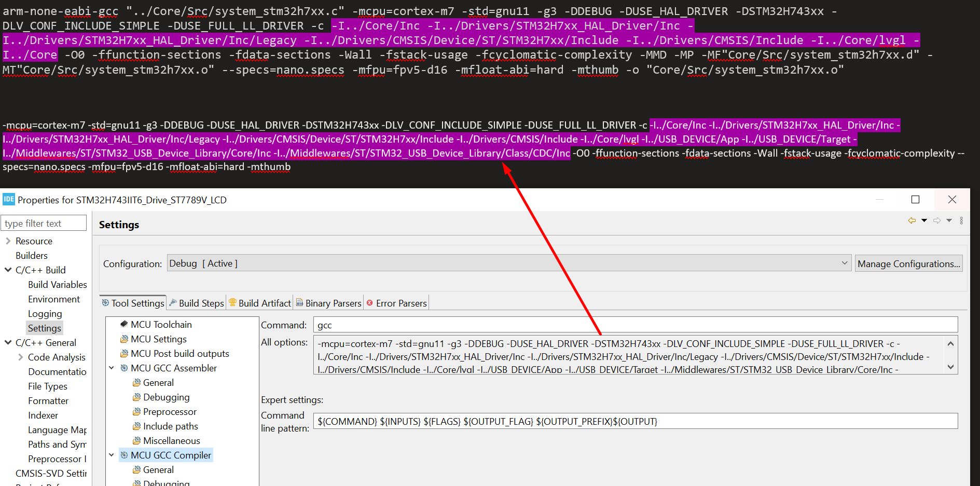This screenshot has height=486, width=980.
Task: Collapse the MCU GCC Assembler section
Action: pos(111,368)
